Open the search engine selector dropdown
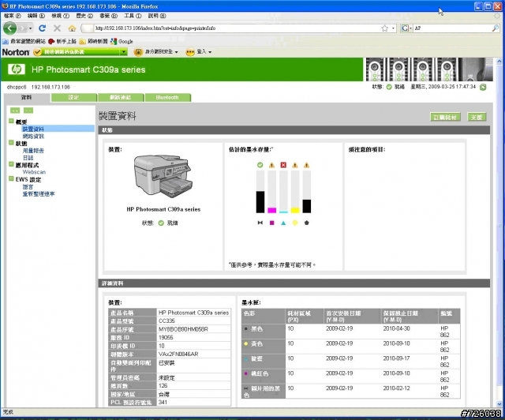Screen dimensions: 505x420 coord(406,28)
